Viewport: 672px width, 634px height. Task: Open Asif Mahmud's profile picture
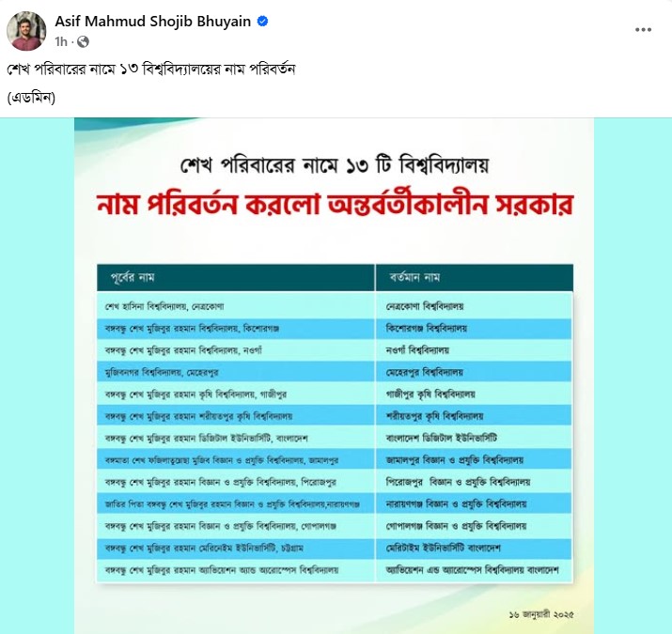pos(26,30)
